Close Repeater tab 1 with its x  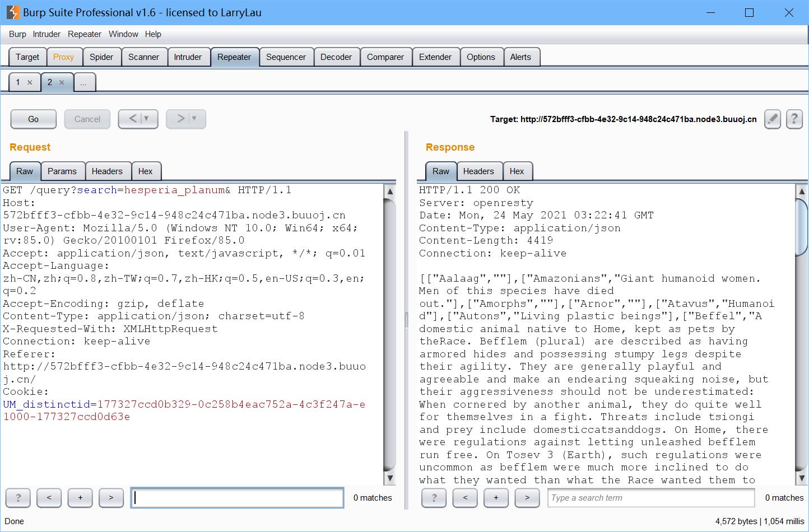click(x=30, y=82)
